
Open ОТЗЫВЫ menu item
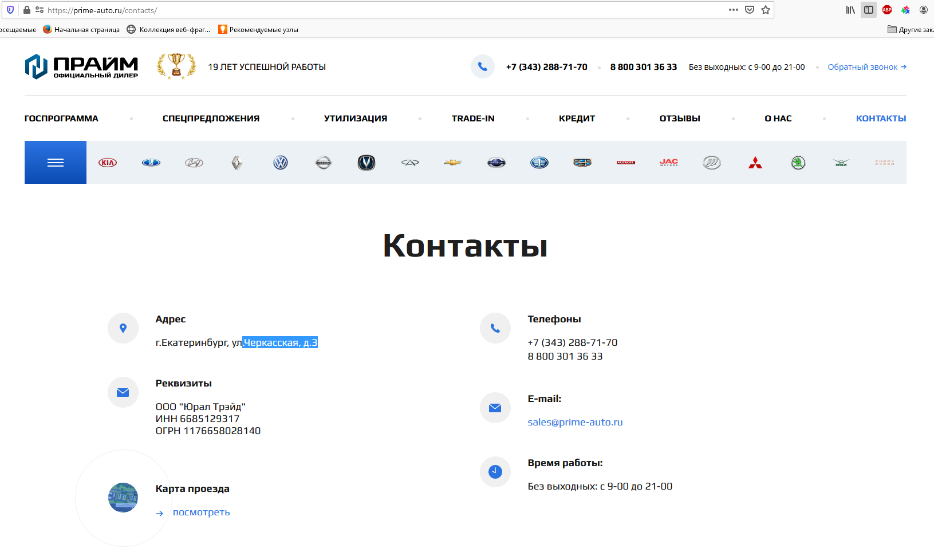(680, 119)
